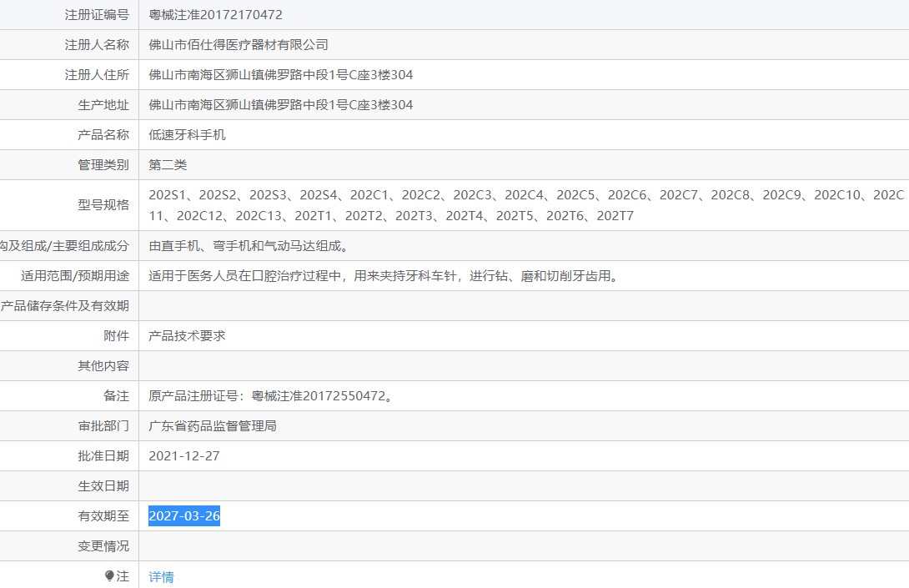Click the 产品名称 label
The height and width of the screenshot is (588, 909).
click(x=103, y=135)
